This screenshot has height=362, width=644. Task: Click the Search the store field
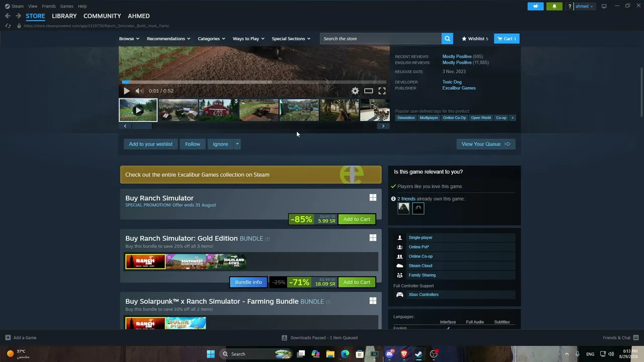pyautogui.click(x=381, y=39)
